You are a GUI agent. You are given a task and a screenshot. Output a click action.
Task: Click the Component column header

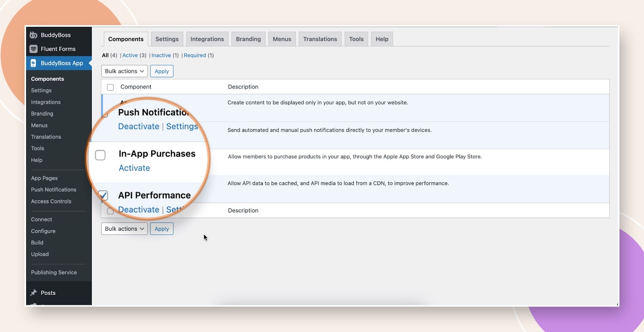coord(136,87)
